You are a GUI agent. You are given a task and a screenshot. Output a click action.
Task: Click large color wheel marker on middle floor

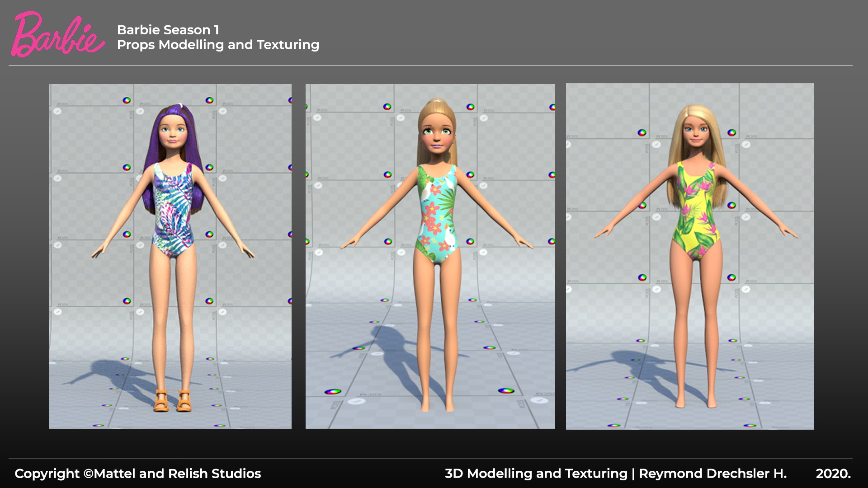pyautogui.click(x=506, y=391)
